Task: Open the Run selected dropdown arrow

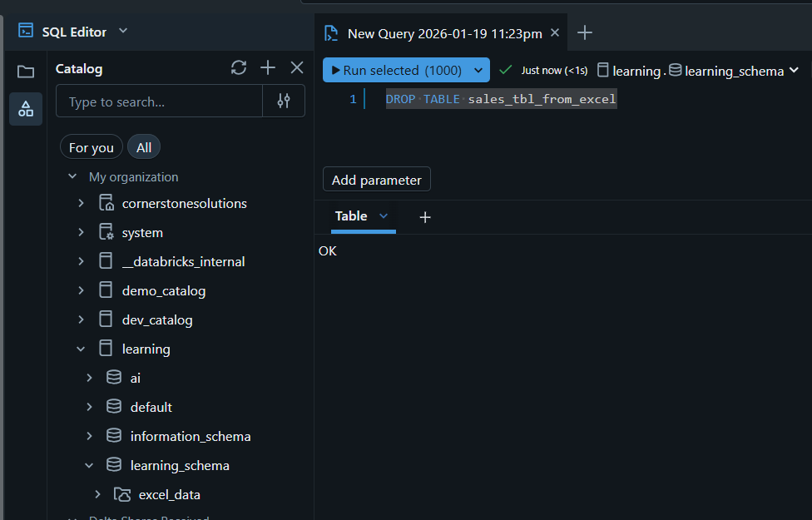Action: [x=479, y=71]
